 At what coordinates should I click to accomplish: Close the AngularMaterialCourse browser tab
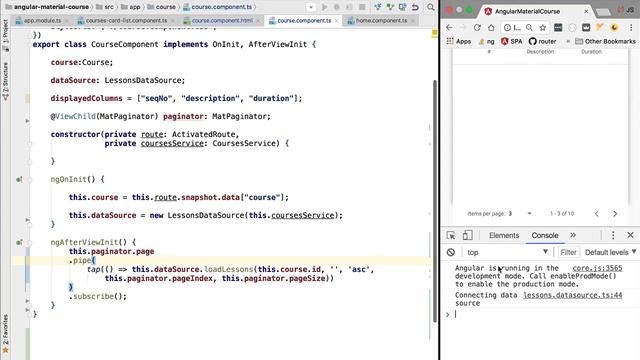586,11
